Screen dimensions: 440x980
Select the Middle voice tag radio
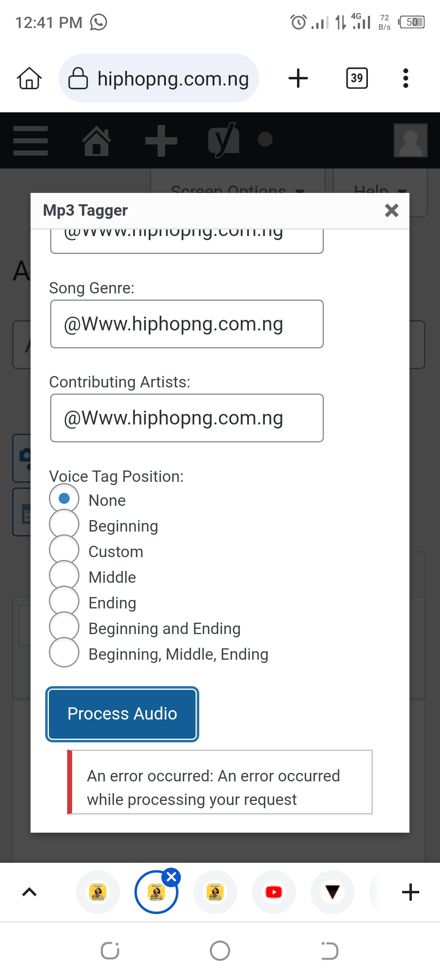tap(64, 576)
